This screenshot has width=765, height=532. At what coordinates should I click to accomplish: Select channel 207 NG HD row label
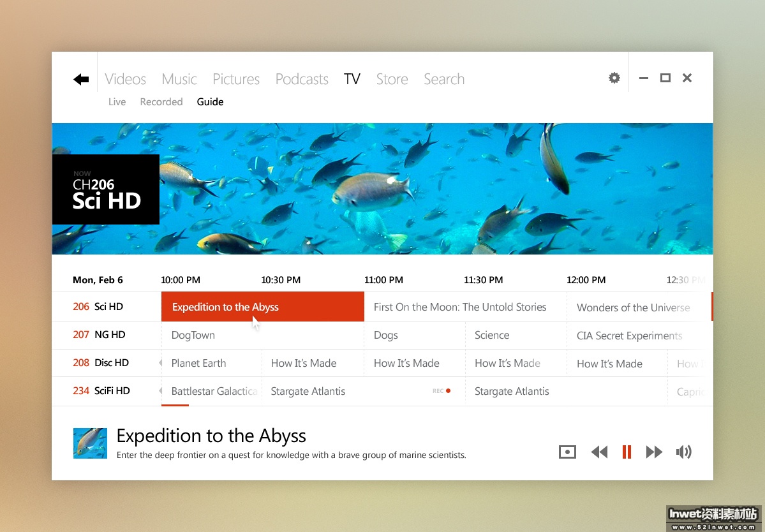(99, 334)
